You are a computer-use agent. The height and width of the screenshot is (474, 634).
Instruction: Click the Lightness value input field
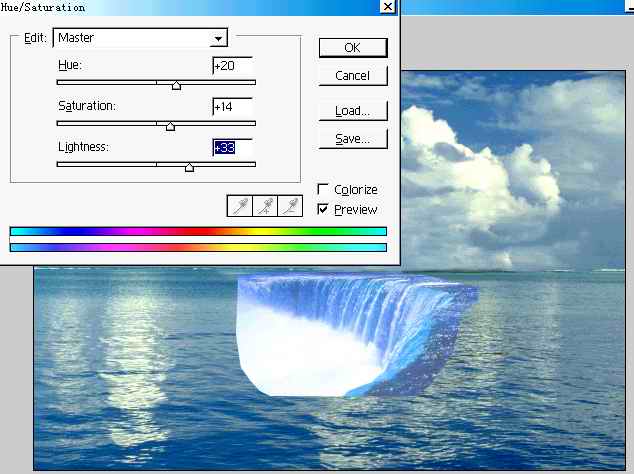point(232,148)
